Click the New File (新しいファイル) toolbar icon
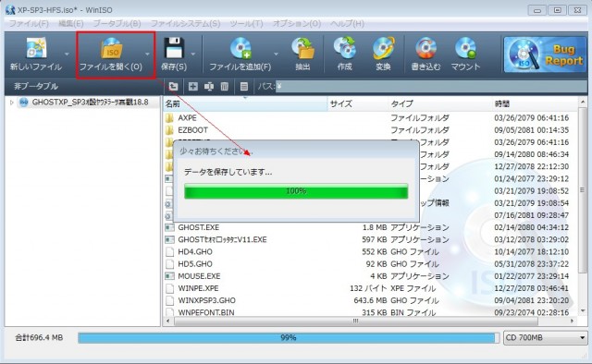This screenshot has height=364, width=592. [36, 48]
